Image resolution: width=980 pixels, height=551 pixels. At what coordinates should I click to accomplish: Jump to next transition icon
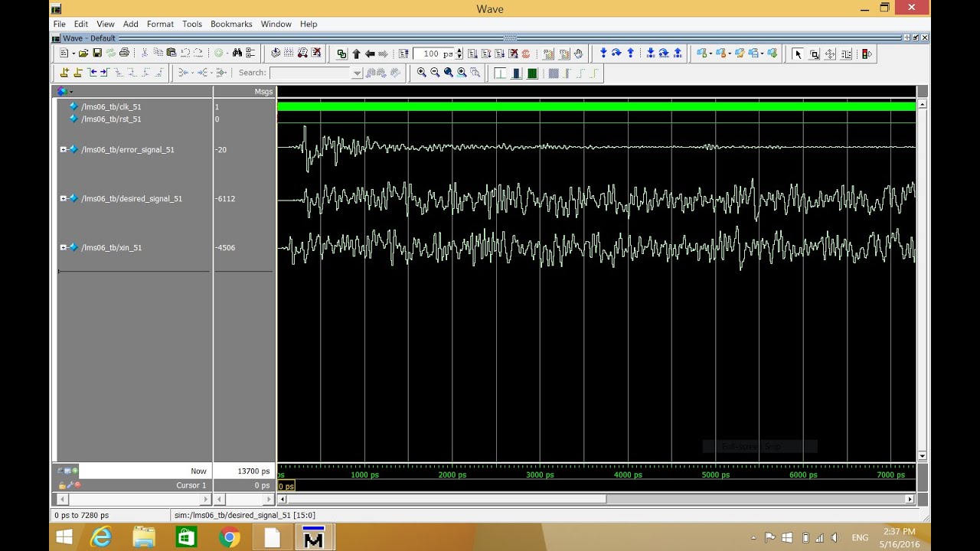point(105,73)
